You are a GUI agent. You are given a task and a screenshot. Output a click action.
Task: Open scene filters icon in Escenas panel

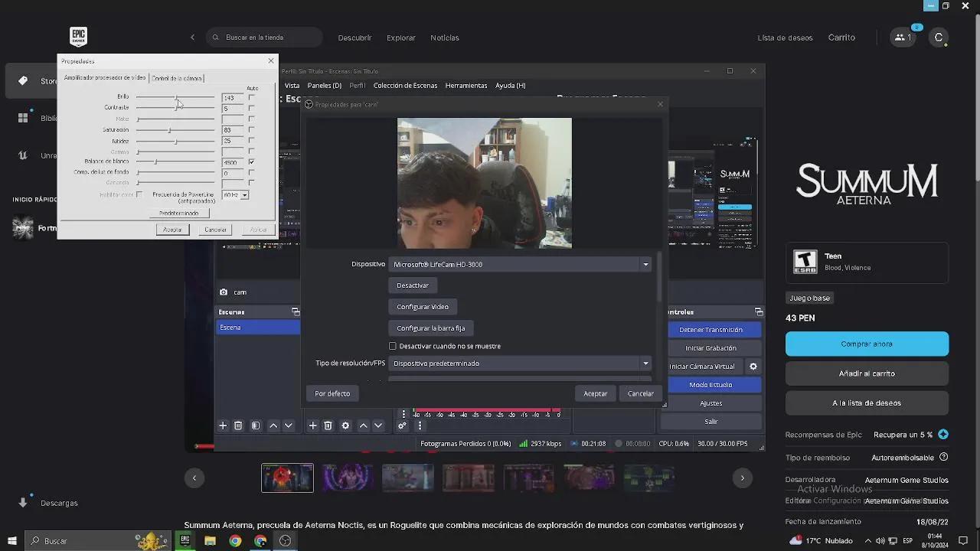(256, 425)
